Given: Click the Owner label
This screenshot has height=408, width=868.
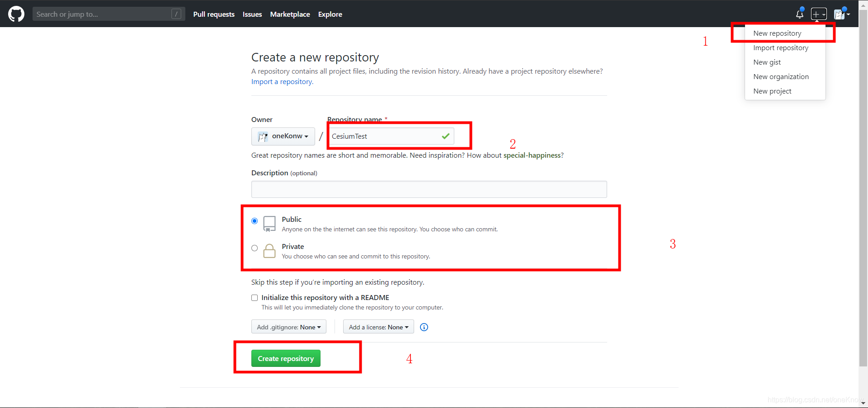Looking at the screenshot, I should point(262,120).
